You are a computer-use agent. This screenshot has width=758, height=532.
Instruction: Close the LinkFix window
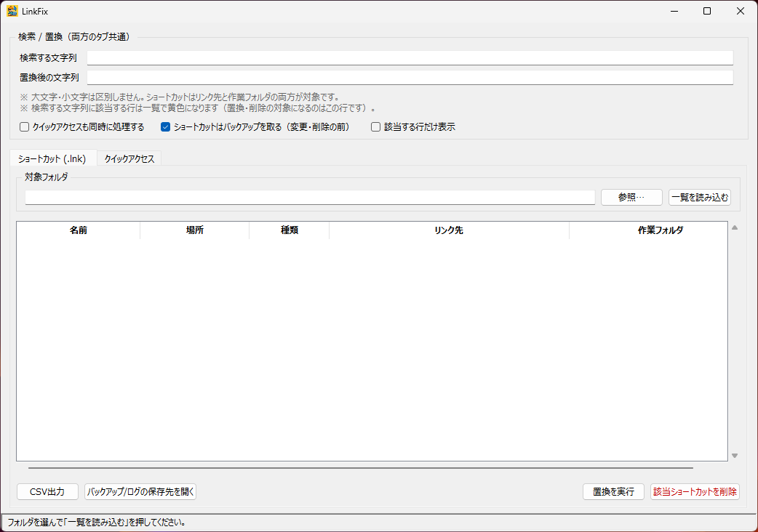[740, 11]
